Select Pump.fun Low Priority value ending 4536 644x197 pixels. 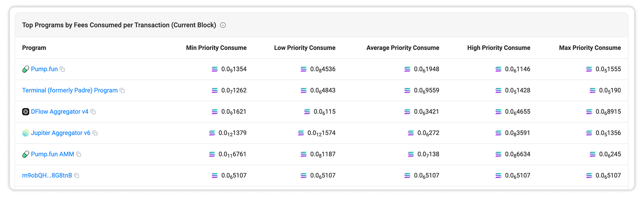pos(323,69)
